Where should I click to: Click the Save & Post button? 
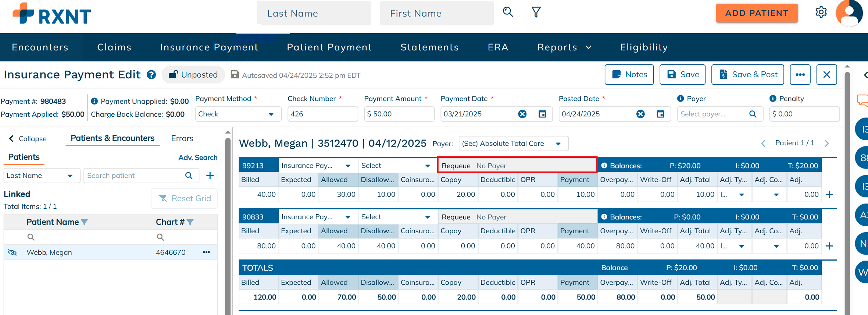coord(748,75)
